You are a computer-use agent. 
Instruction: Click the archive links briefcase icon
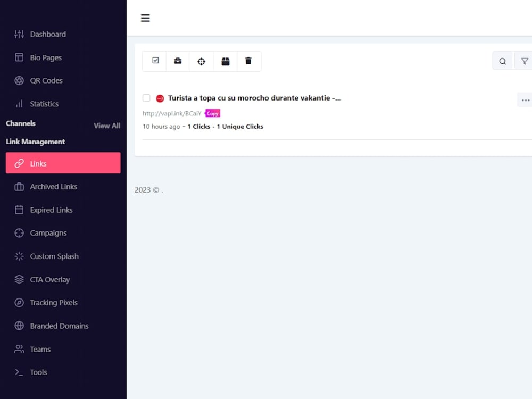click(177, 61)
